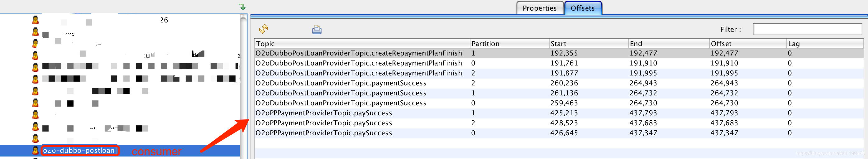Viewport: 868px width, 159px height.
Task: Select the paySuccess topic row with start 425,213
Action: coord(559,113)
